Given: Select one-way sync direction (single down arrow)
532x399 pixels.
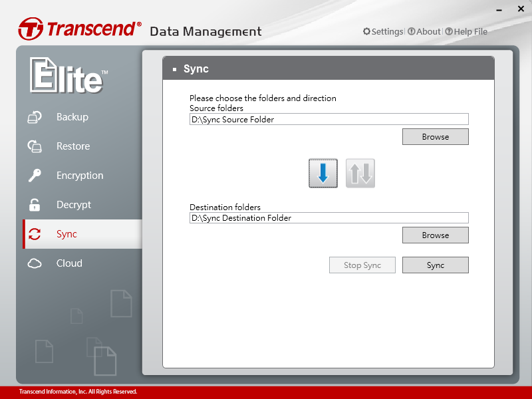Looking at the screenshot, I should click(323, 174).
